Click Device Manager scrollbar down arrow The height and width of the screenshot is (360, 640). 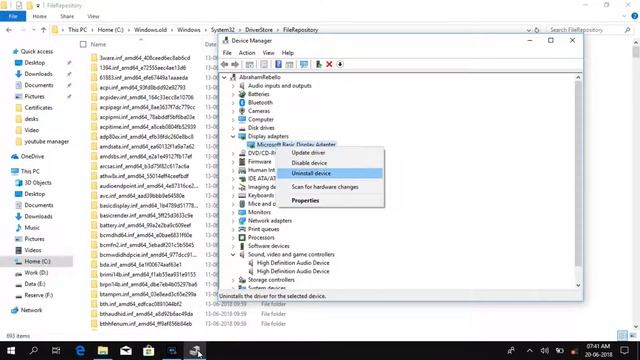point(578,285)
